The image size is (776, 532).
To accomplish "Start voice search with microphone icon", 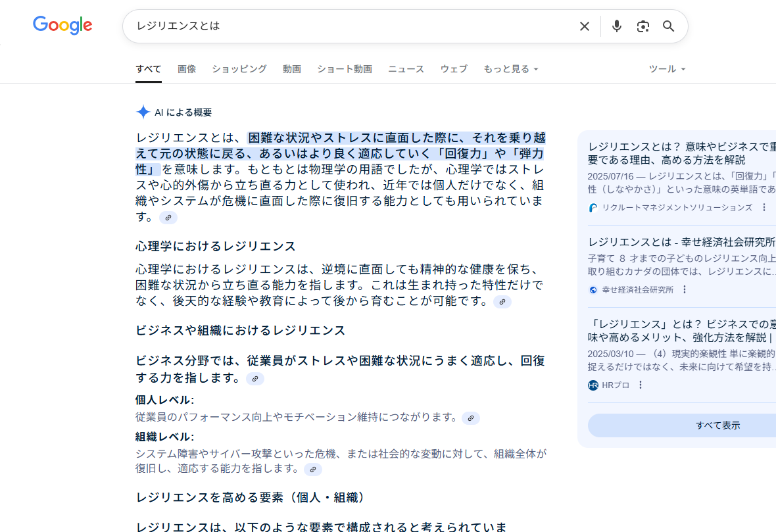I will 616,26.
